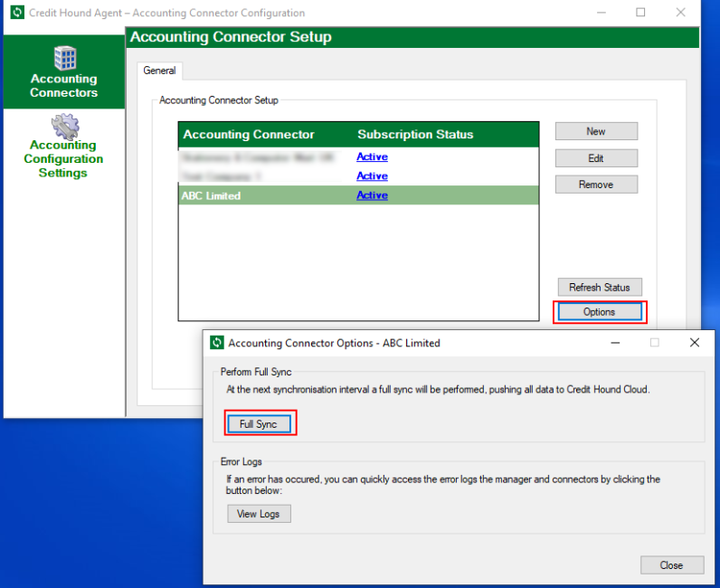Open the Accounting Connectors sidebar section
The image size is (720, 588).
pos(64,72)
